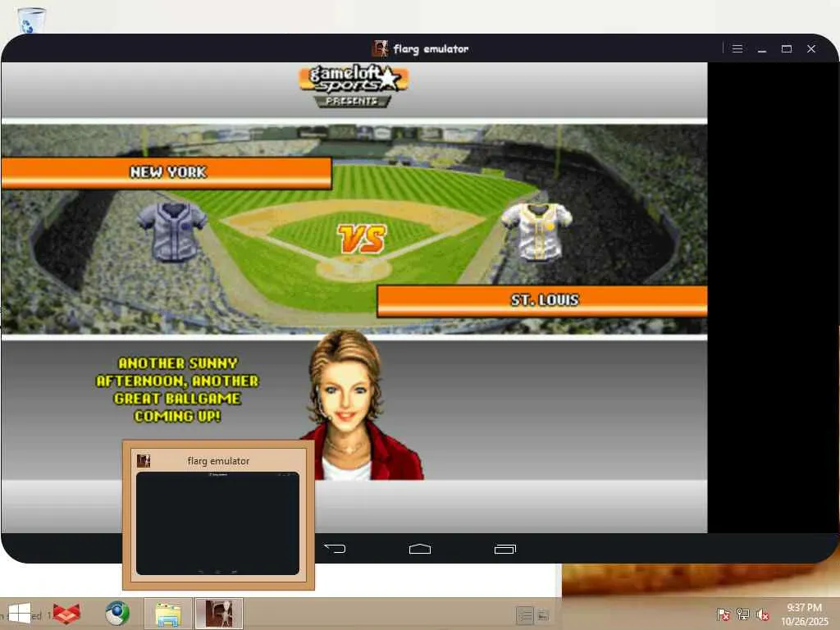The height and width of the screenshot is (630, 840).
Task: Open the flarg emulator hamburger menu
Action: pos(737,48)
